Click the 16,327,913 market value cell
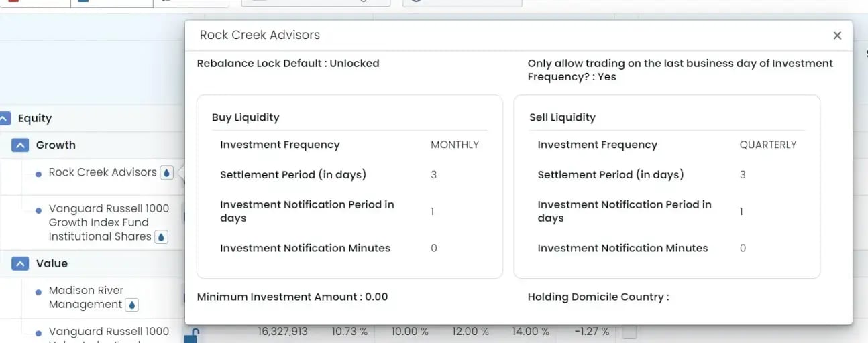The image size is (868, 343). coord(282,331)
